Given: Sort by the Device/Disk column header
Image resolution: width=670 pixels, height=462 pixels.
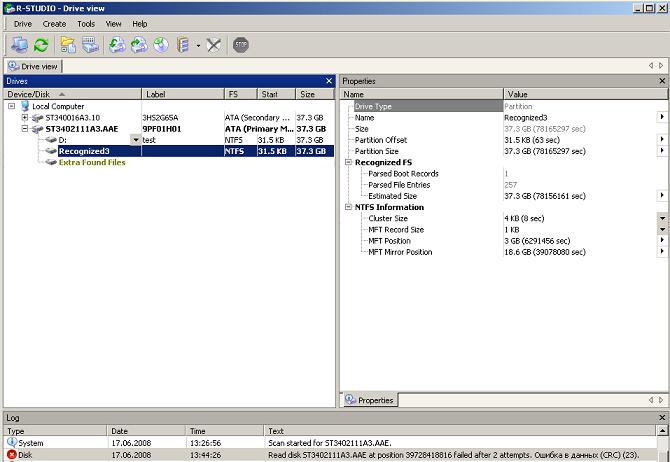Looking at the screenshot, I should [x=72, y=94].
